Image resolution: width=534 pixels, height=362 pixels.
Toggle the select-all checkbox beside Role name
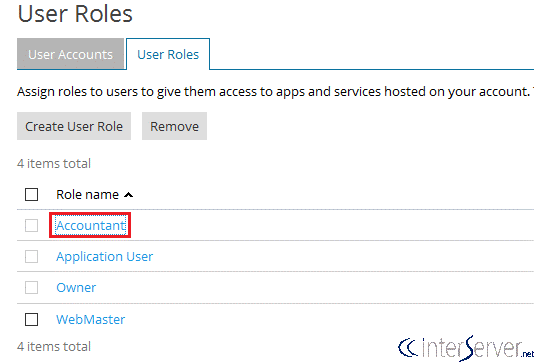click(x=31, y=194)
